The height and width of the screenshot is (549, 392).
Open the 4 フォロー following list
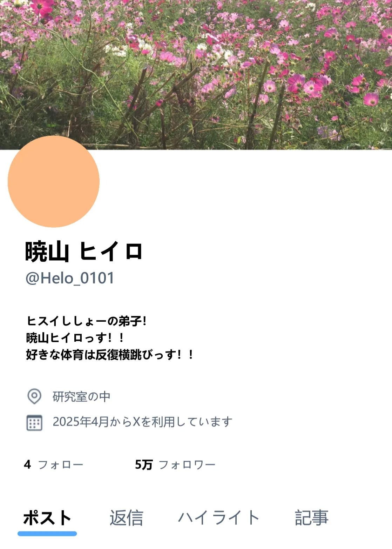pos(54,464)
